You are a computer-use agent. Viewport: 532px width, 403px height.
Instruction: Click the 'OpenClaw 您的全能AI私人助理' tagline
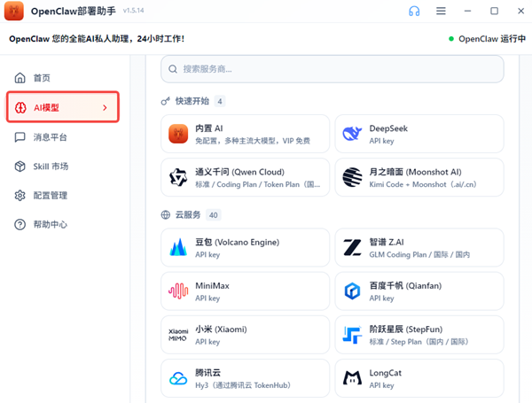tap(97, 39)
